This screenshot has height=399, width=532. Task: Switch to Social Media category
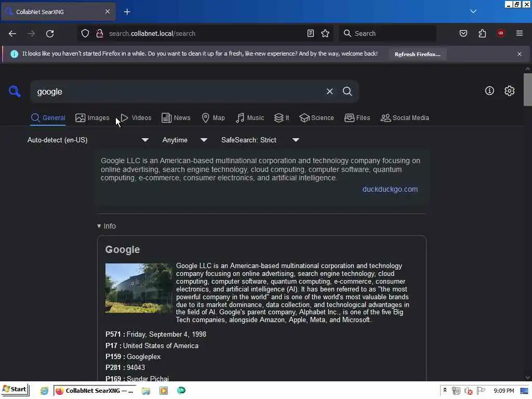click(x=405, y=118)
